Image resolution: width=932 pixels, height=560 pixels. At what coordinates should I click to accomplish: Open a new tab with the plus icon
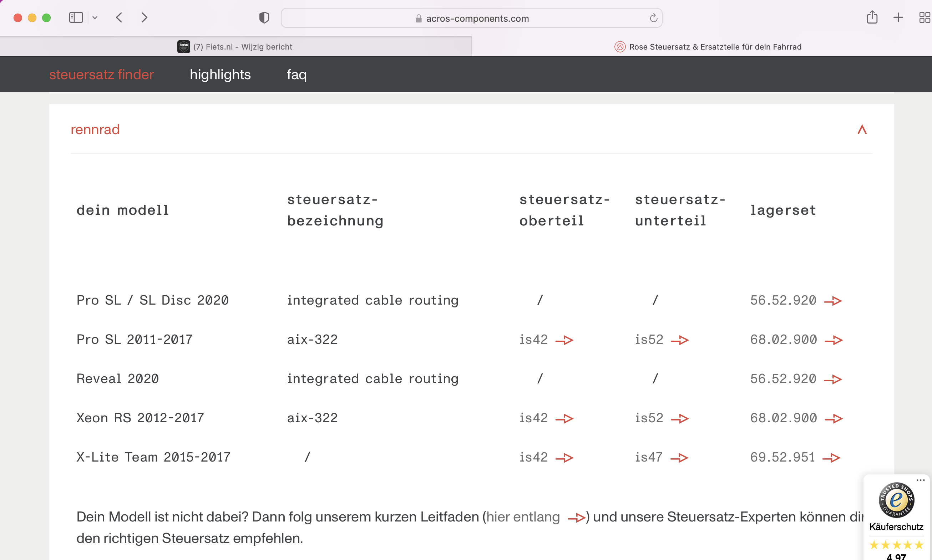pos(898,17)
